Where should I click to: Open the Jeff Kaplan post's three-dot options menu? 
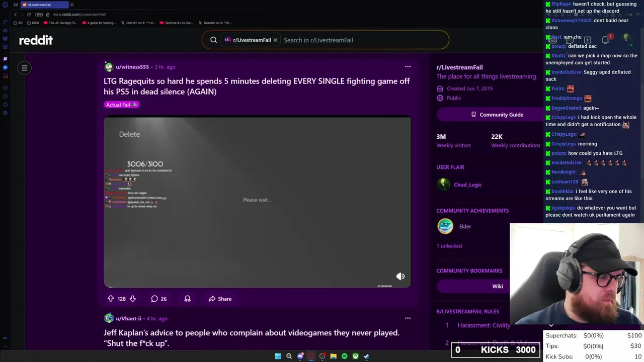tap(408, 318)
